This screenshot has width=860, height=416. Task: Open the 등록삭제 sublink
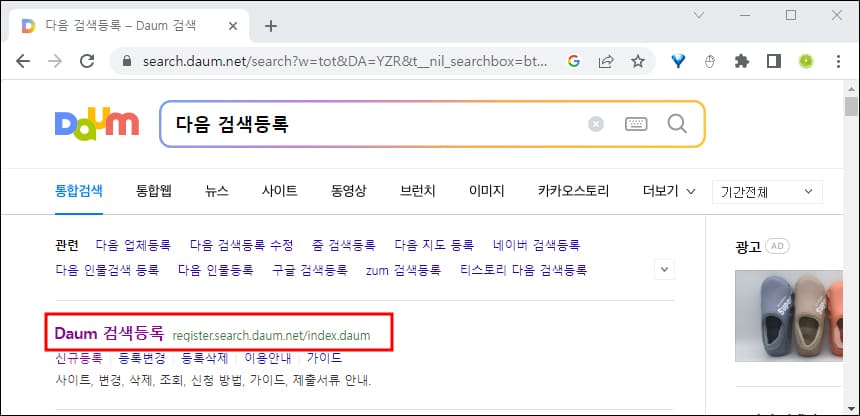click(x=205, y=358)
